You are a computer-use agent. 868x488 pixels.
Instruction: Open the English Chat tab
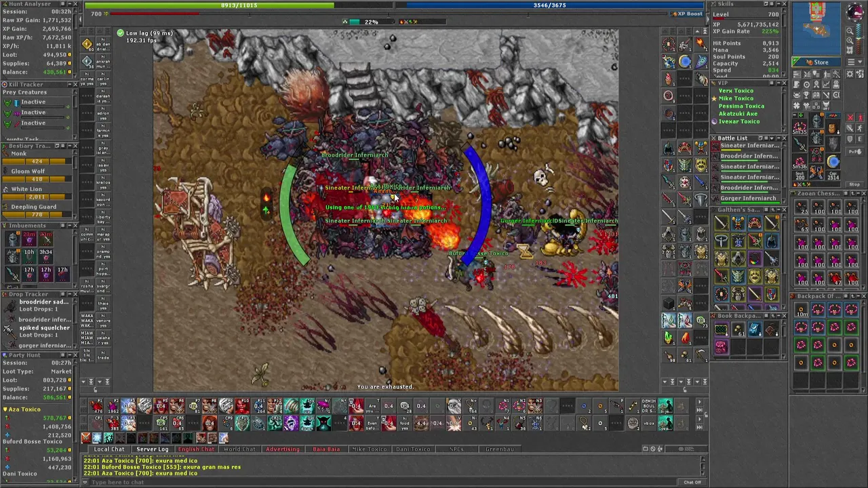[x=196, y=449]
